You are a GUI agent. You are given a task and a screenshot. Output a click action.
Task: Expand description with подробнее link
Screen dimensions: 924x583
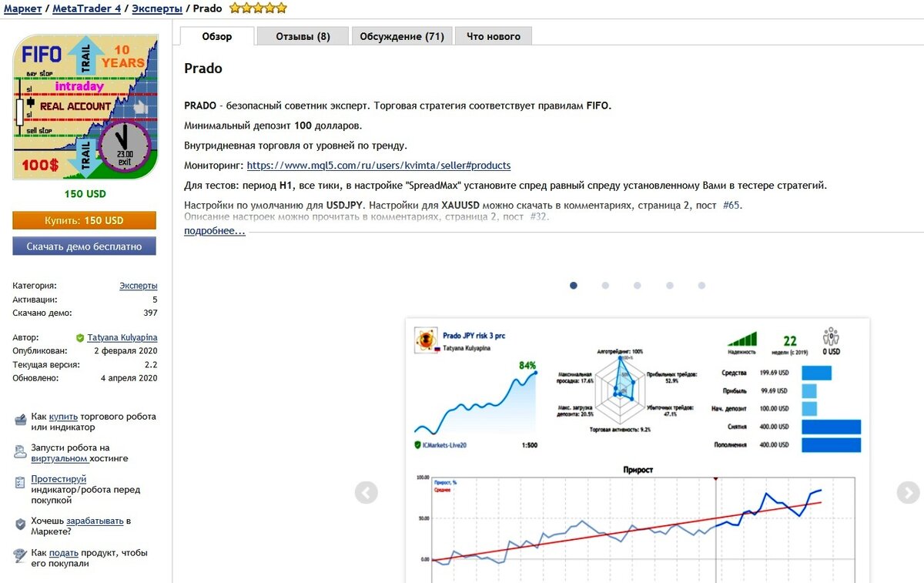(x=215, y=231)
